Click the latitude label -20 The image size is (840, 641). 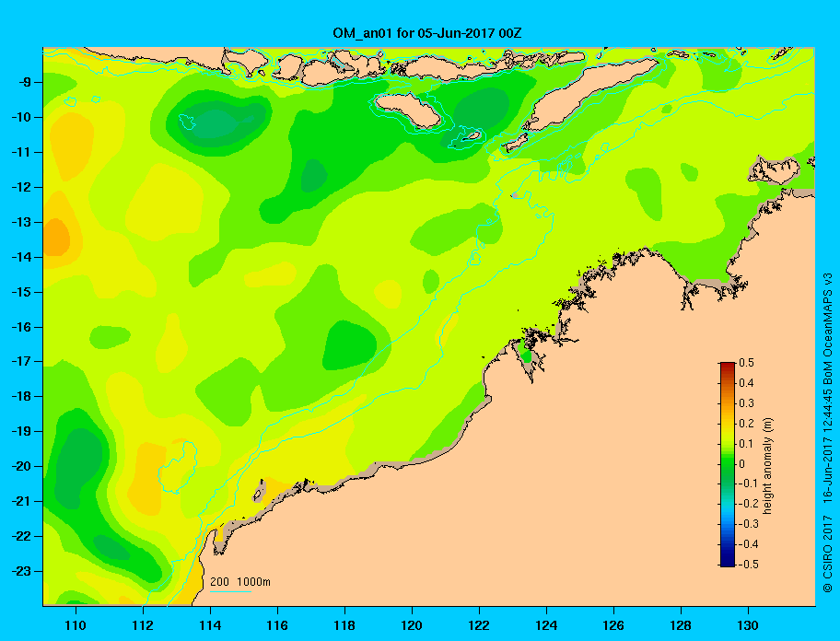coord(21,466)
